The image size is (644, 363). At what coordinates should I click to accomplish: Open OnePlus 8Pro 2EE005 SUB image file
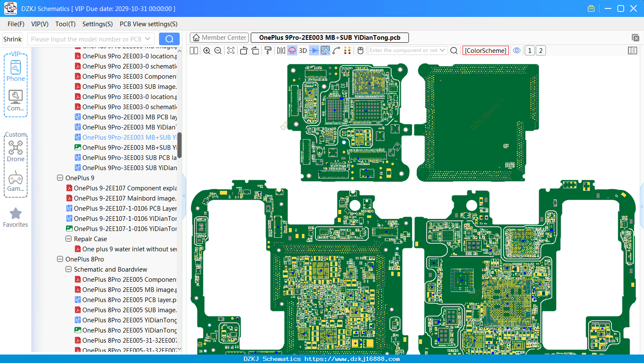pos(126,310)
